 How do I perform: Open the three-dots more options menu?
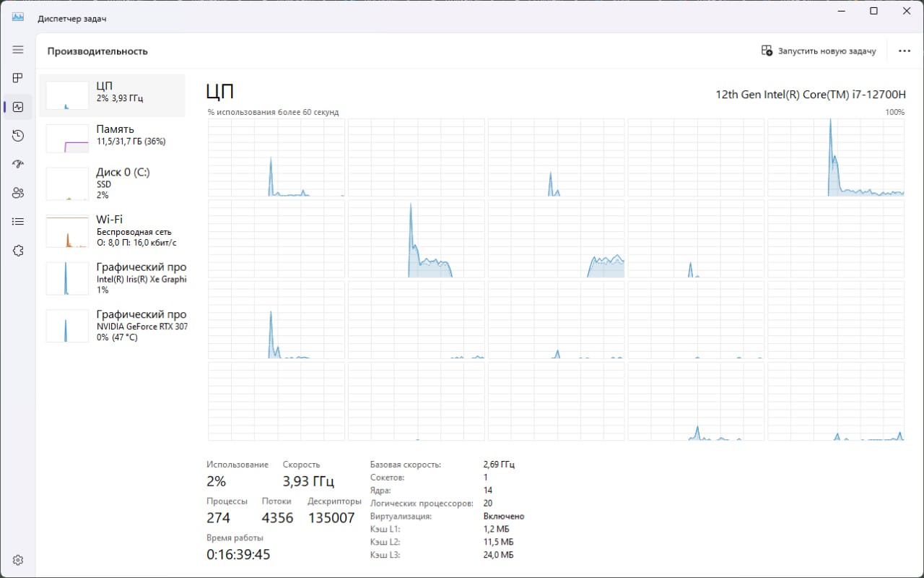[905, 51]
